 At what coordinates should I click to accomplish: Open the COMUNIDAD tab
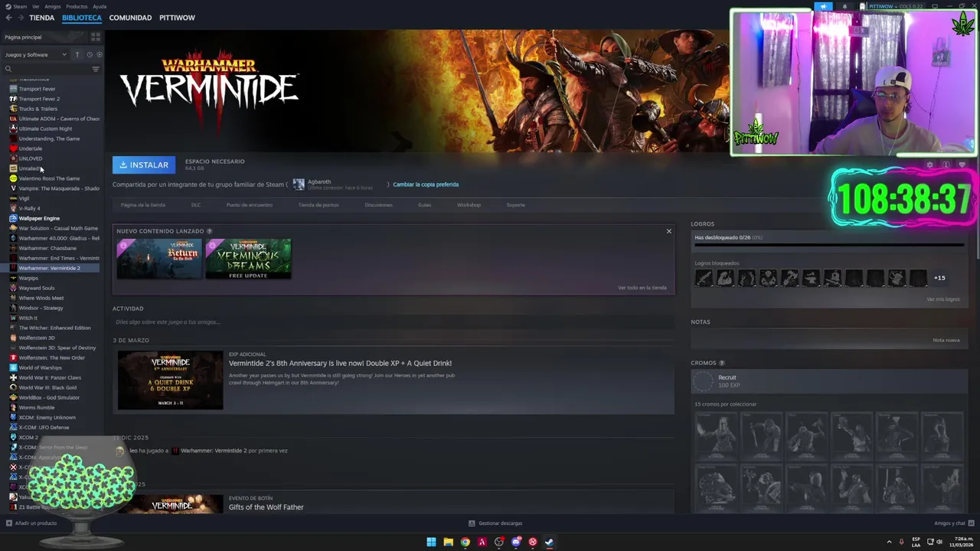point(130,18)
